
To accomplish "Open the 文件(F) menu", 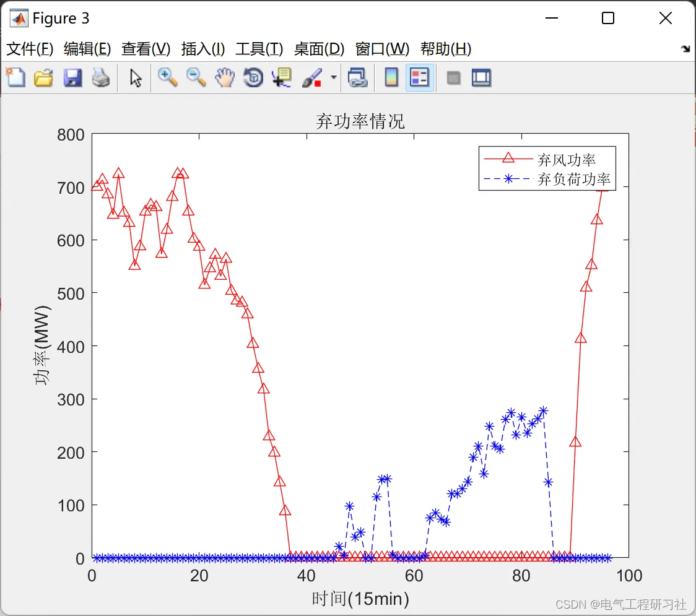I will pos(30,49).
